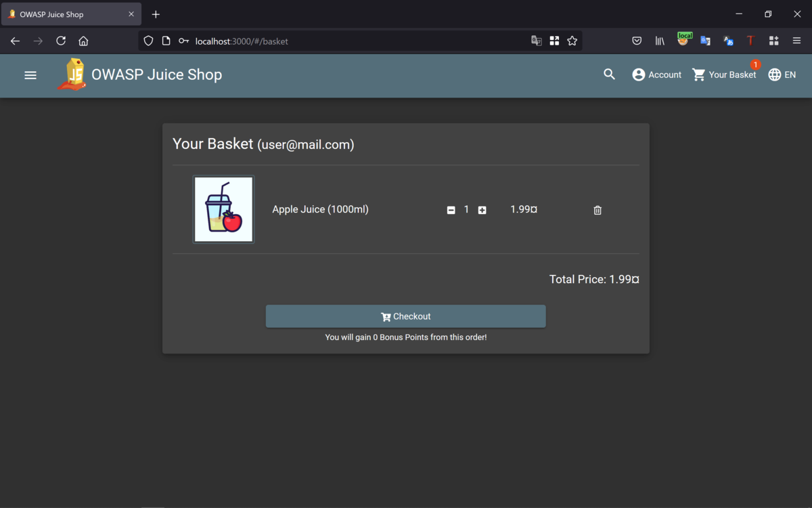Viewport: 812px width, 508px height.
Task: Click the translate page icon in address bar
Action: click(x=537, y=41)
